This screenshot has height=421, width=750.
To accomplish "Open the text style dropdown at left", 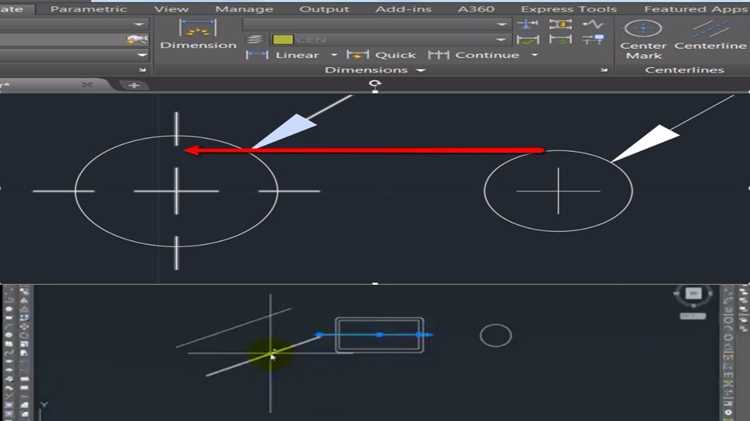I will [139, 24].
